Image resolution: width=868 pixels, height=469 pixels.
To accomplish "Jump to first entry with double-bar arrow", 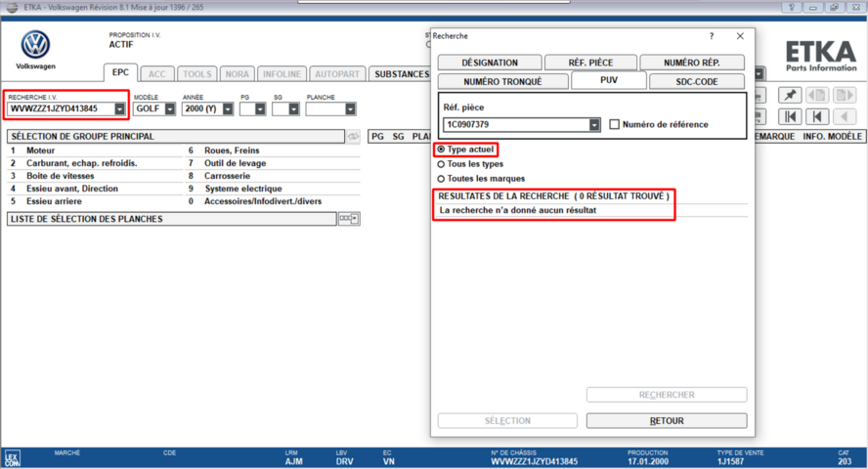I will point(790,116).
